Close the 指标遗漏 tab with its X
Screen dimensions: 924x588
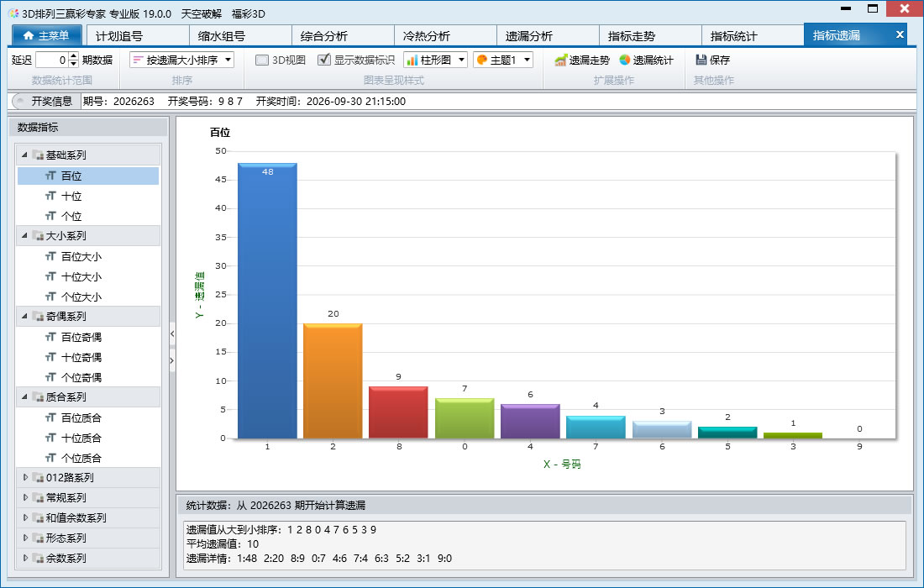(900, 34)
